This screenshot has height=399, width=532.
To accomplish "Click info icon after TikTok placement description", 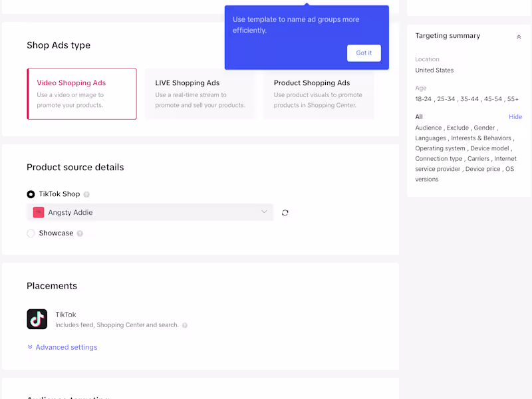I will (x=185, y=326).
